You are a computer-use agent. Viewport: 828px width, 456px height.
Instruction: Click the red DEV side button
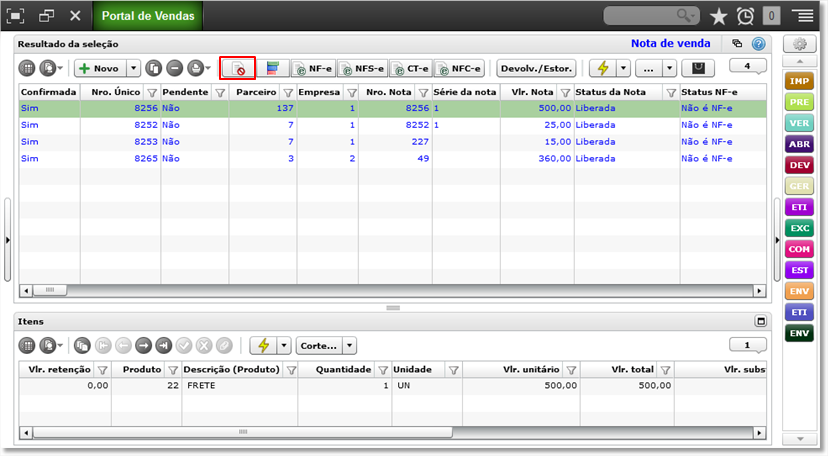[x=799, y=165]
